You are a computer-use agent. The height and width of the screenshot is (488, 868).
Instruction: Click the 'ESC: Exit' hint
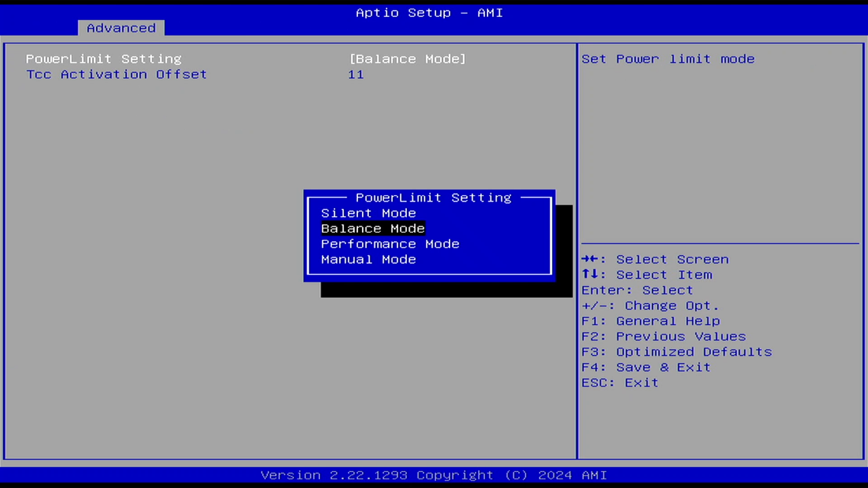click(620, 383)
